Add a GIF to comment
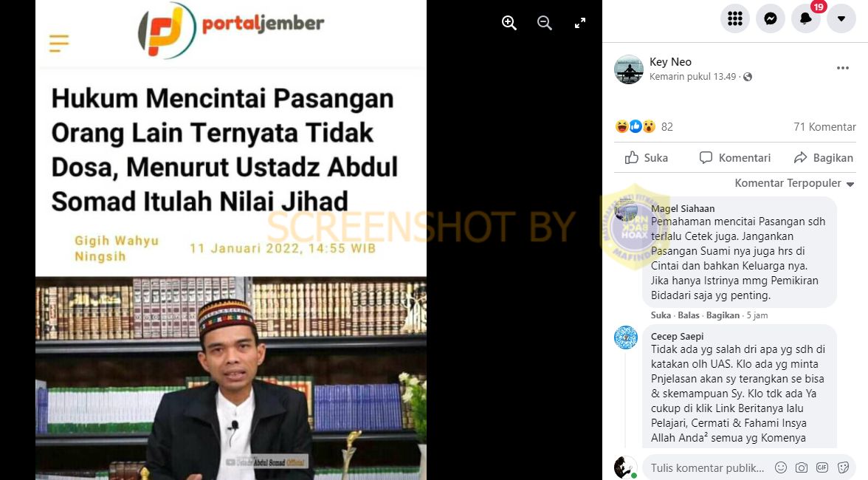The width and height of the screenshot is (868, 480). coord(822,468)
